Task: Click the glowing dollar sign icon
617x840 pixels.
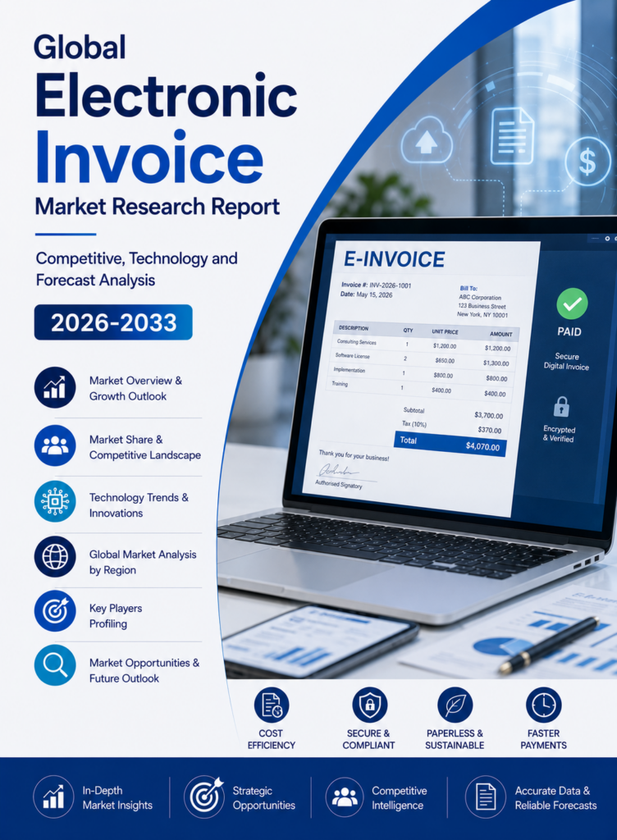Action: tap(587, 162)
